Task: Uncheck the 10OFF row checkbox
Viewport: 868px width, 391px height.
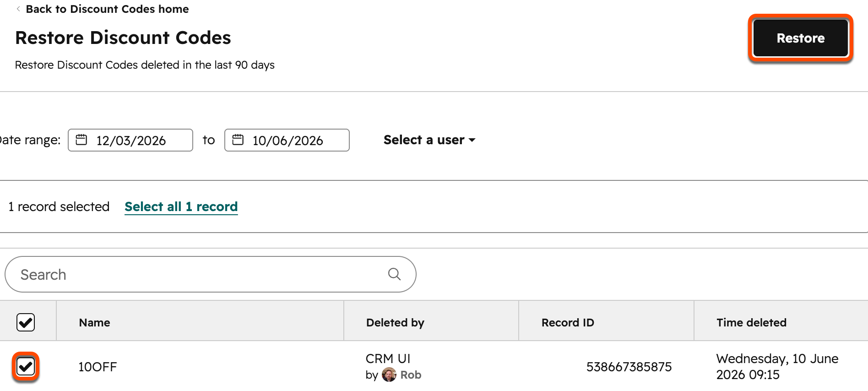Action: [26, 366]
